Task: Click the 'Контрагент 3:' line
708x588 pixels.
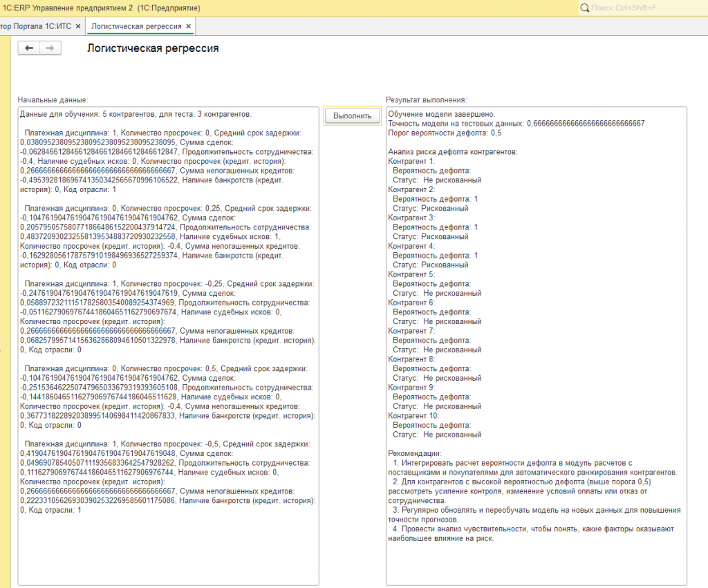Action: coord(412,218)
